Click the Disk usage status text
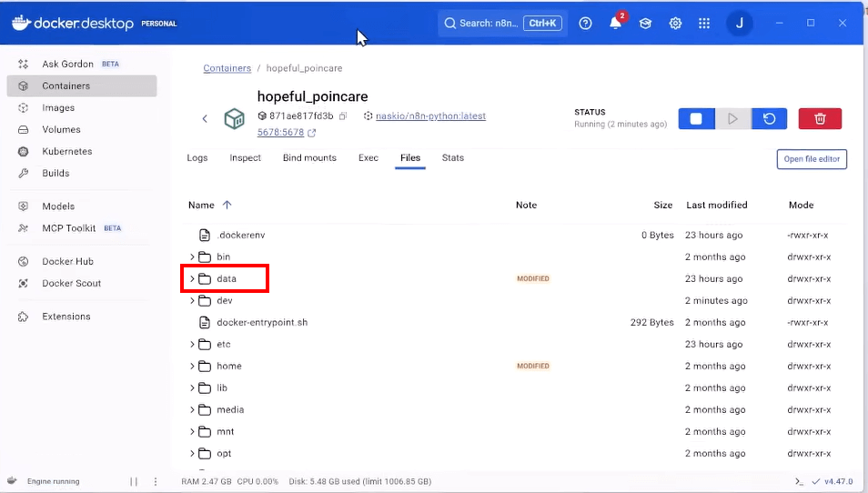 [359, 481]
